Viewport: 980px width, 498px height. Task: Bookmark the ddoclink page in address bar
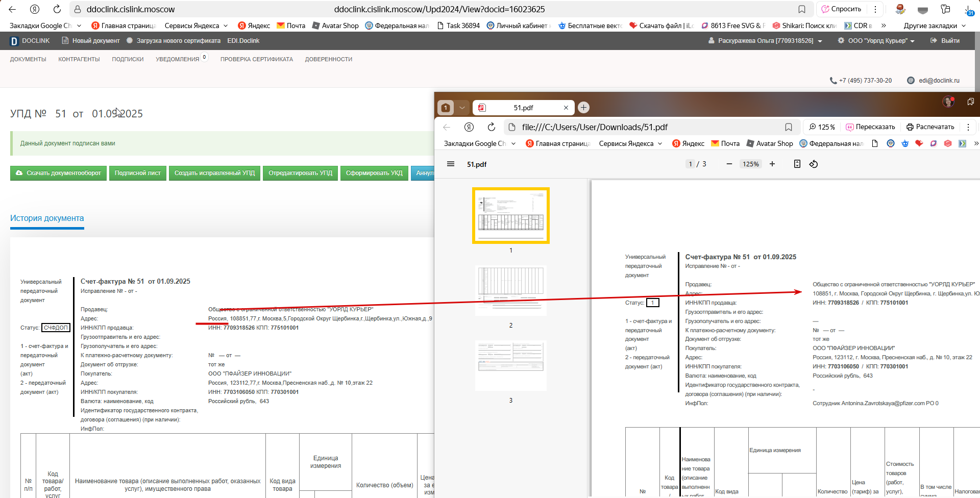coord(802,9)
